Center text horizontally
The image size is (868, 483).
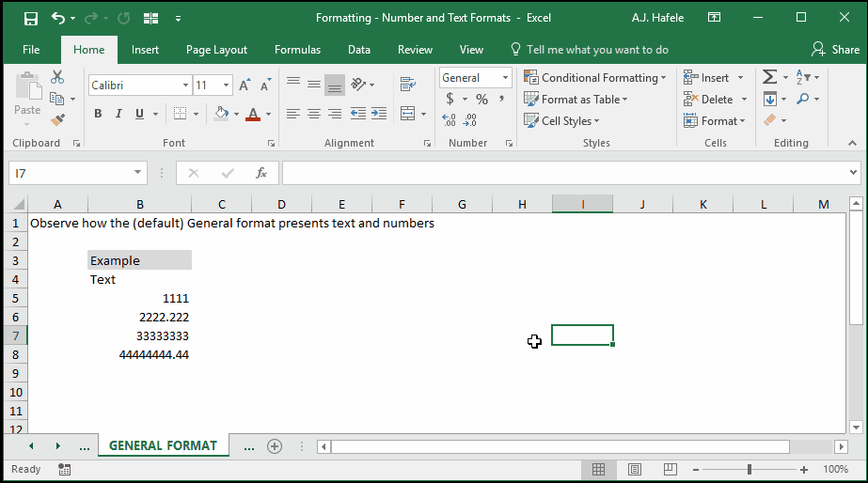314,114
